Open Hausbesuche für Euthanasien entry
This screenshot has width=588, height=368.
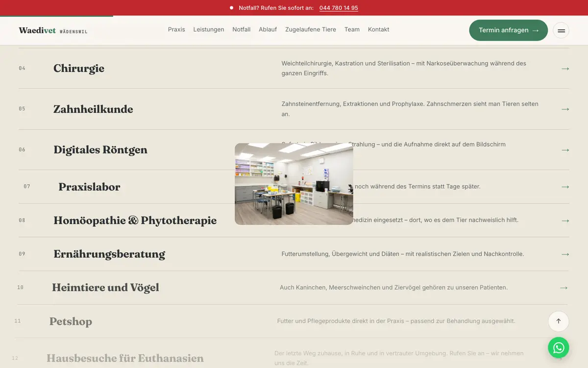tap(125, 358)
